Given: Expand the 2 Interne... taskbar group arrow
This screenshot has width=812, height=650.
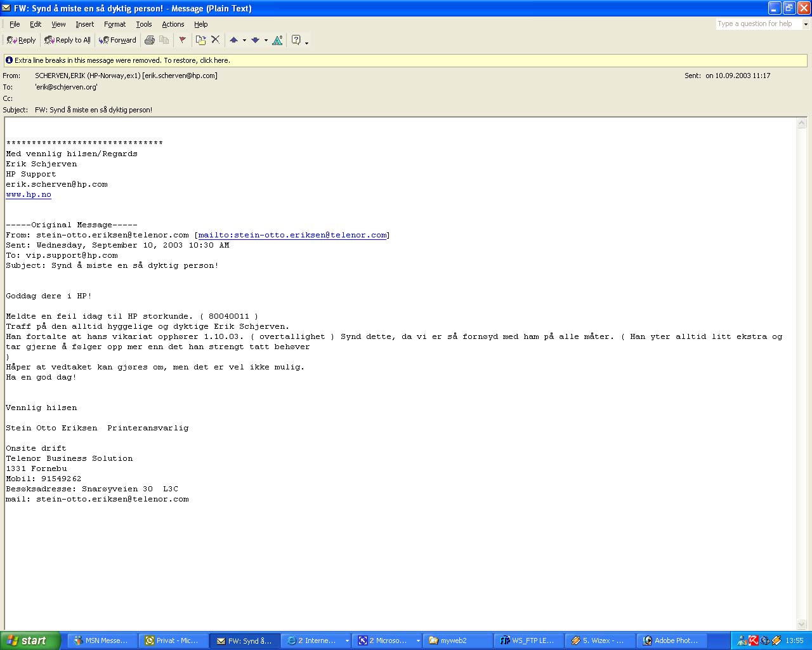Looking at the screenshot, I should pyautogui.click(x=347, y=641).
